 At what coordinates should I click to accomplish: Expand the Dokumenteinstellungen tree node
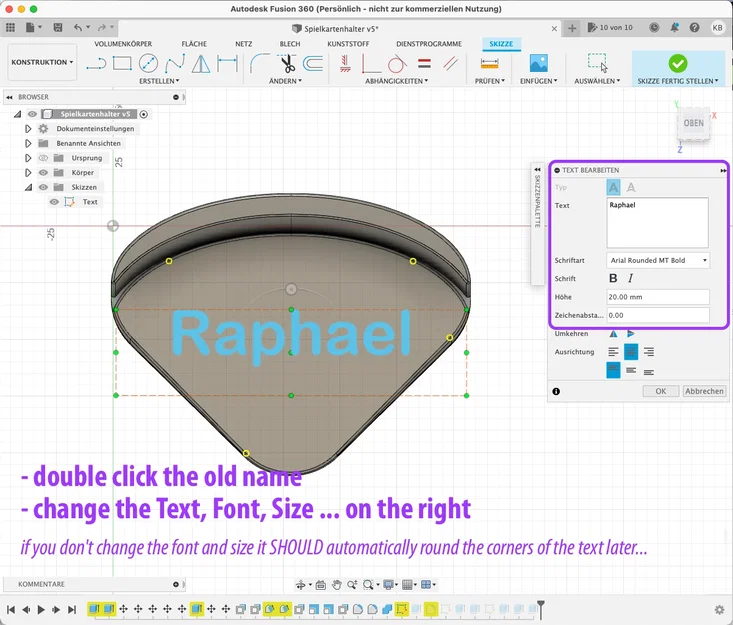[x=28, y=129]
